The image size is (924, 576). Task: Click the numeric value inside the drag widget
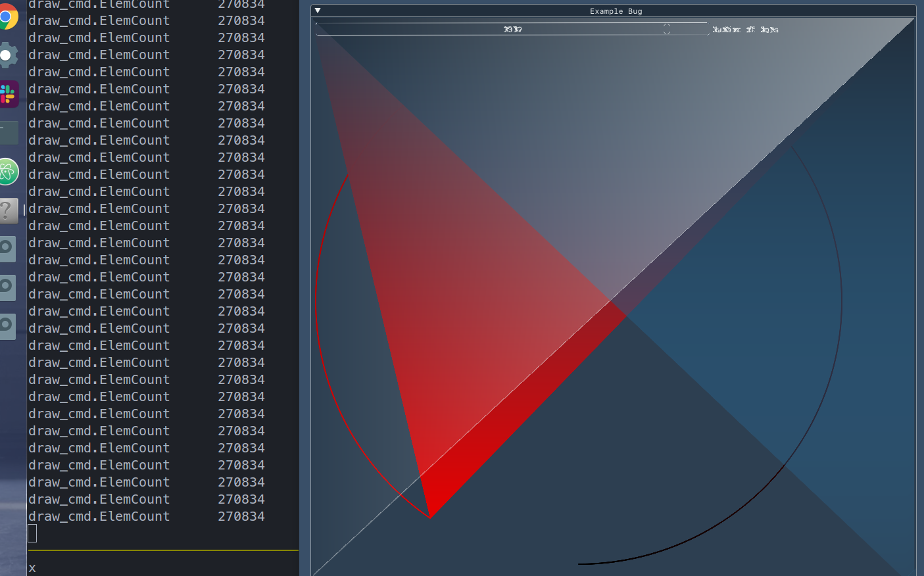click(512, 28)
